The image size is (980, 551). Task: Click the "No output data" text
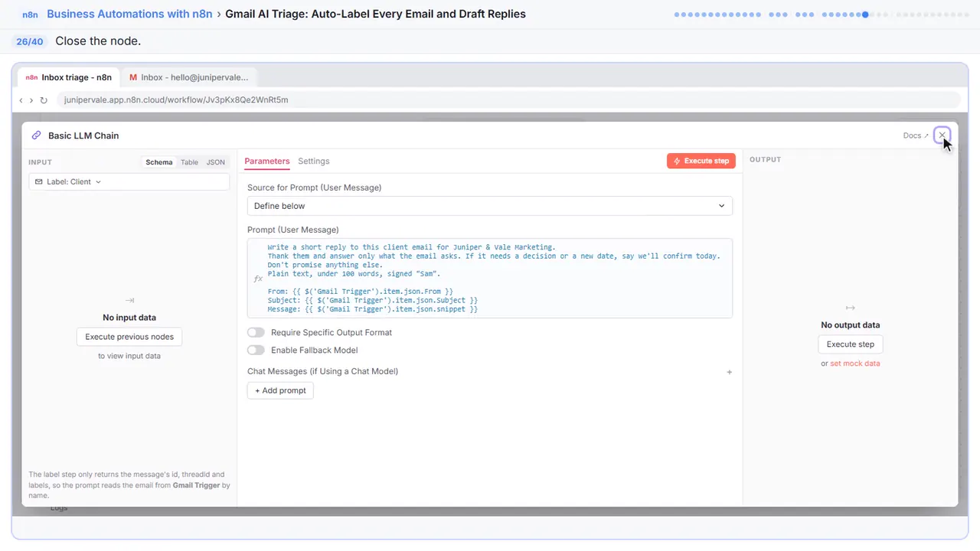pyautogui.click(x=851, y=325)
